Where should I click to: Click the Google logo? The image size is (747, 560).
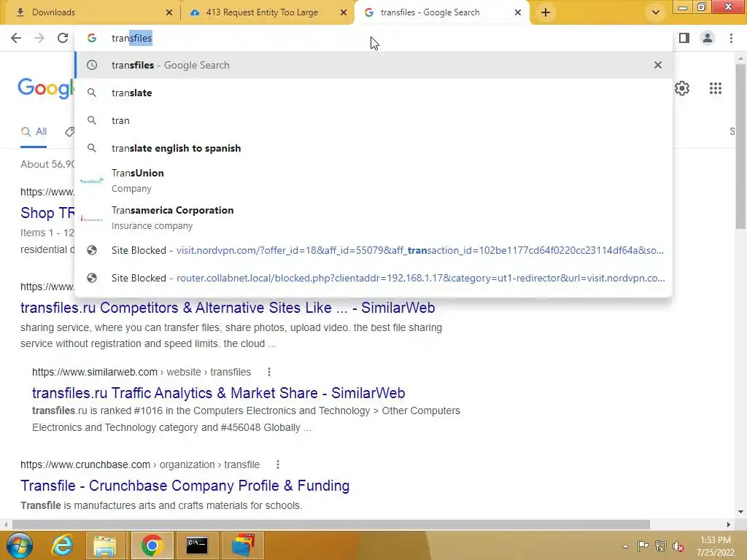pyautogui.click(x=46, y=88)
